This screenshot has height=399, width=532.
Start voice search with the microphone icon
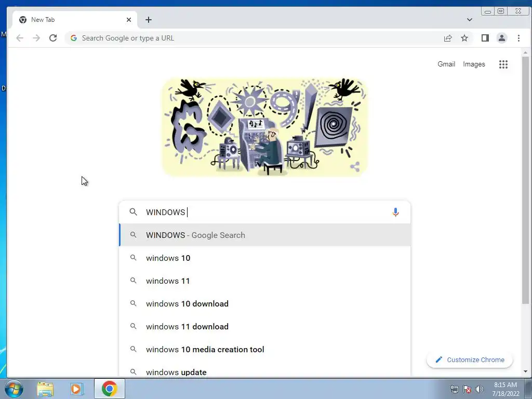click(395, 212)
